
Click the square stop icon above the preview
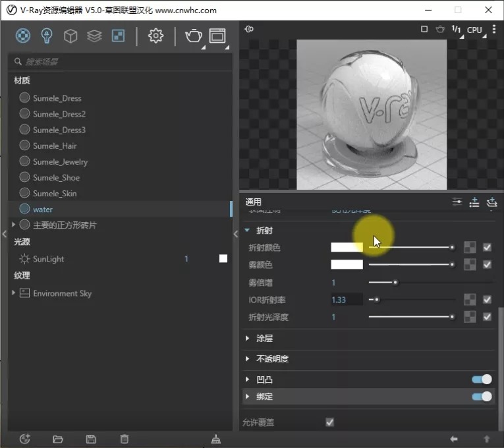[x=424, y=29]
